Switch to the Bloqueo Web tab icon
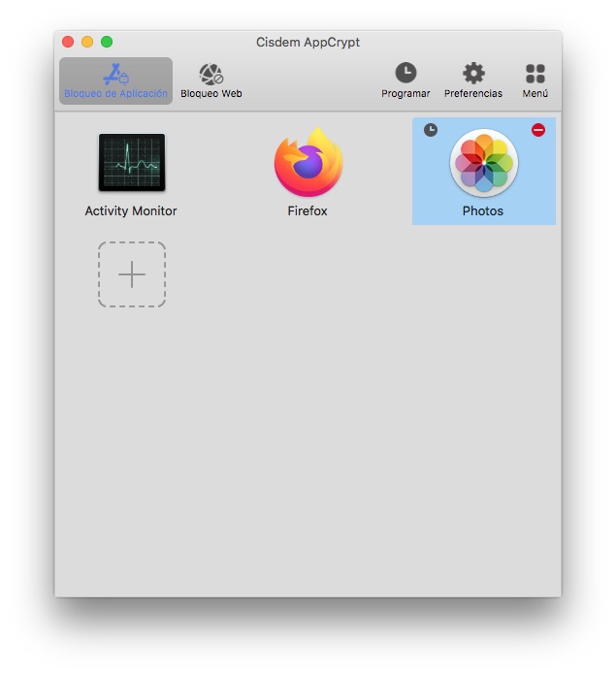 [x=211, y=74]
